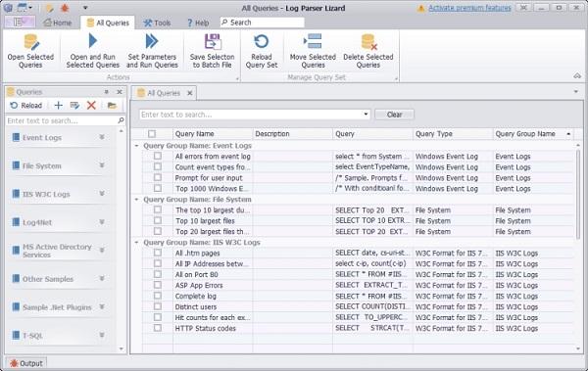Check the 'All on Port 80' row

pos(158,274)
